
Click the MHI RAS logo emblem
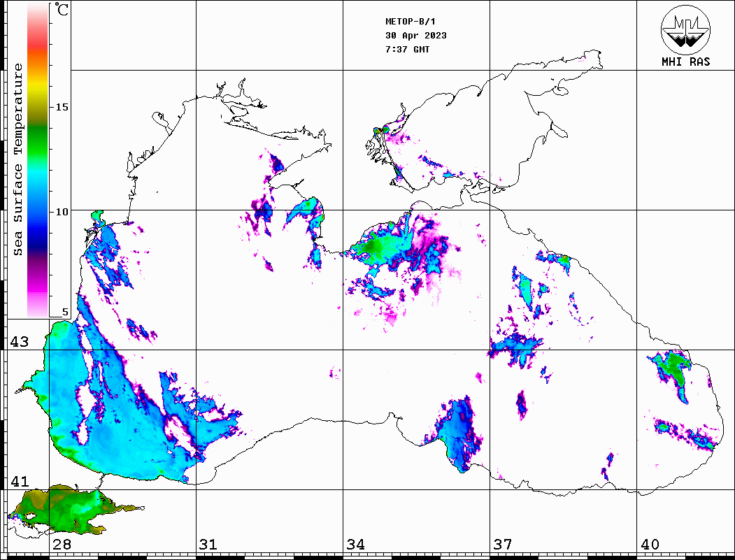[686, 29]
